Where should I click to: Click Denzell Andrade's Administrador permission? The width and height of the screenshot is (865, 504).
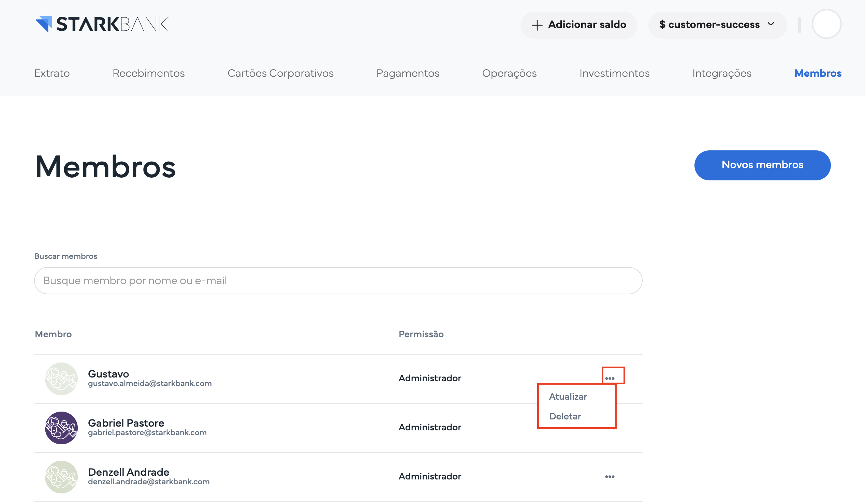pyautogui.click(x=430, y=476)
